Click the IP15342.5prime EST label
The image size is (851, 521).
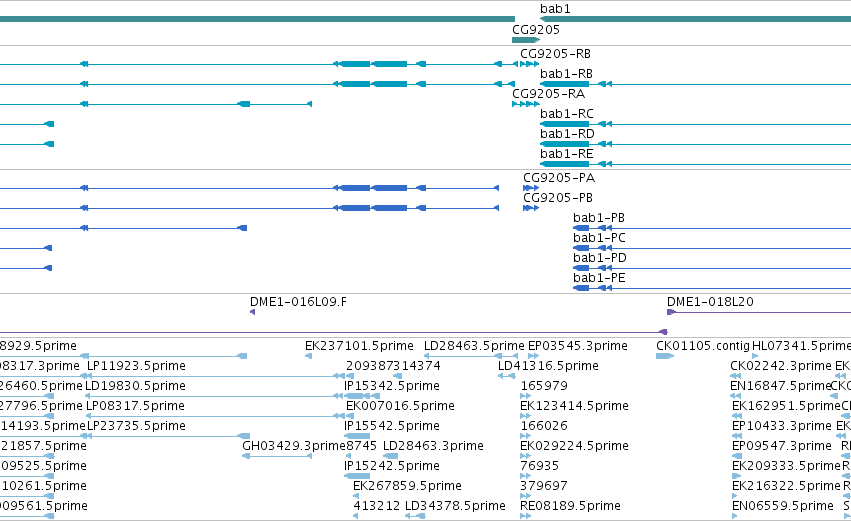coord(392,386)
